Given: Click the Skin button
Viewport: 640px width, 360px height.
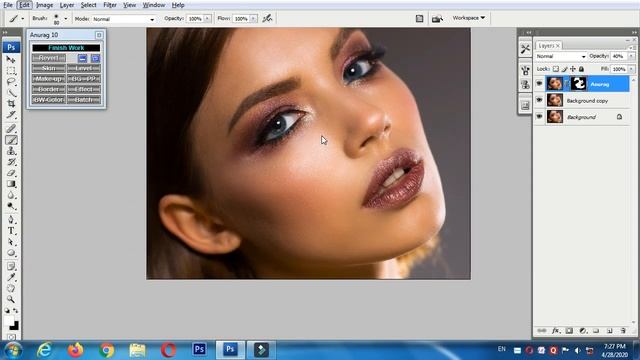Looking at the screenshot, I should click(49, 68).
